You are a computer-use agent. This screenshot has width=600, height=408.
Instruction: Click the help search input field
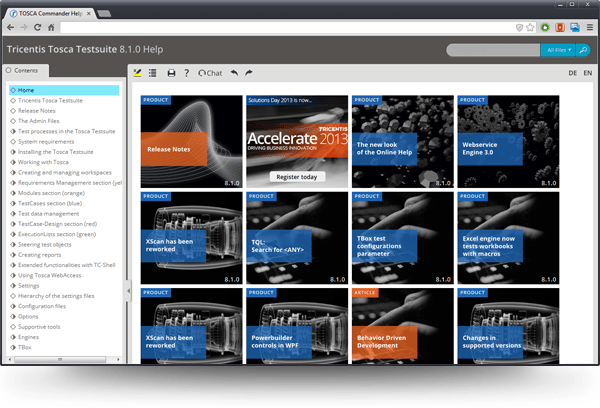click(493, 50)
